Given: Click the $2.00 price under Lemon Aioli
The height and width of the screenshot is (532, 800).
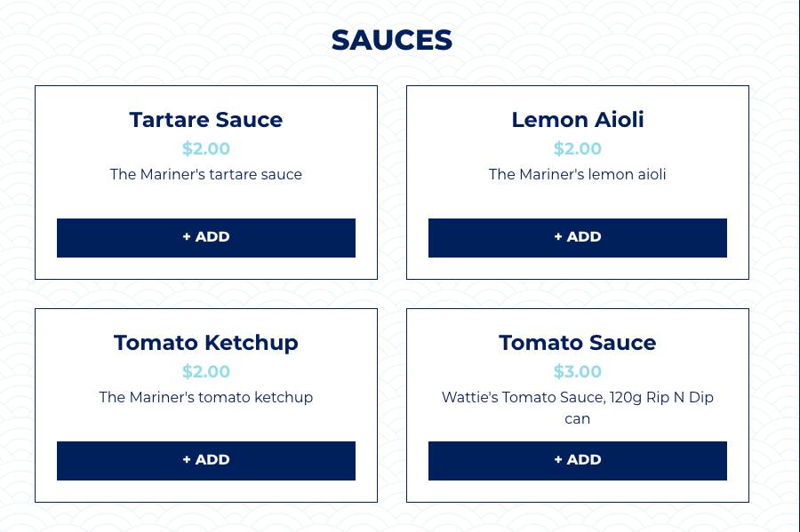Looking at the screenshot, I should coord(578,149).
